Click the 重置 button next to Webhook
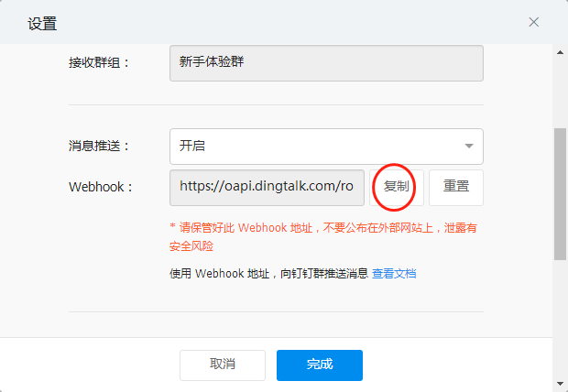Image resolution: width=568 pixels, height=392 pixels. coord(456,188)
